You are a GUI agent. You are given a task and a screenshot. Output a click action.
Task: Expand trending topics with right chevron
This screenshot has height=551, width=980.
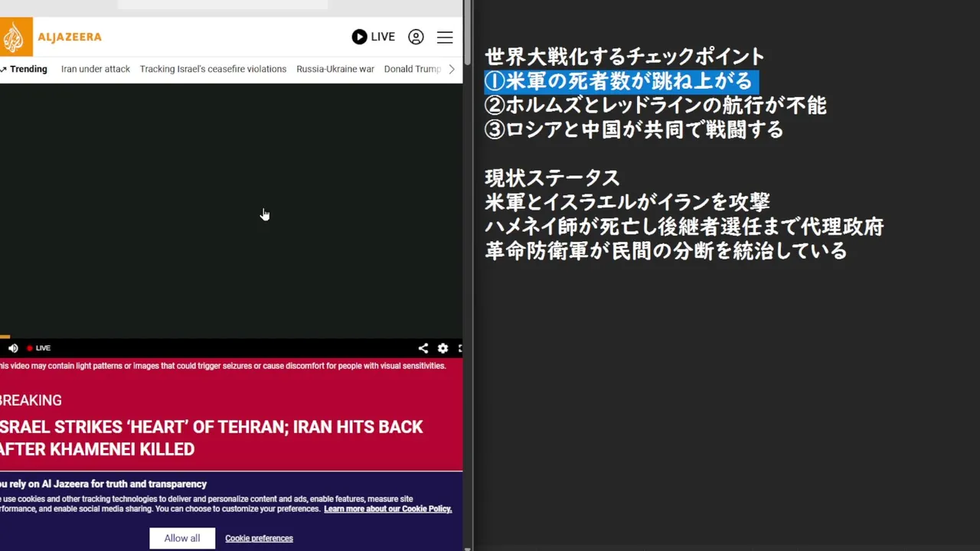[x=452, y=69]
